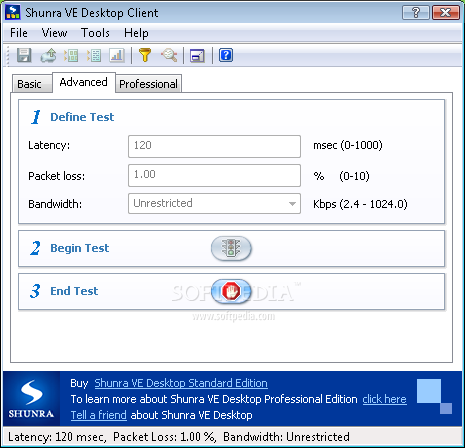This screenshot has width=465, height=448.
Task: Click the Shunra logo in banner
Action: pyautogui.click(x=31, y=399)
